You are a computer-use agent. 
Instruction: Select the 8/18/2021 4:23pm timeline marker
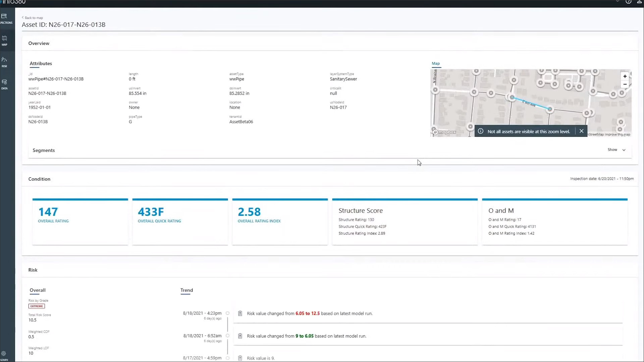227,313
